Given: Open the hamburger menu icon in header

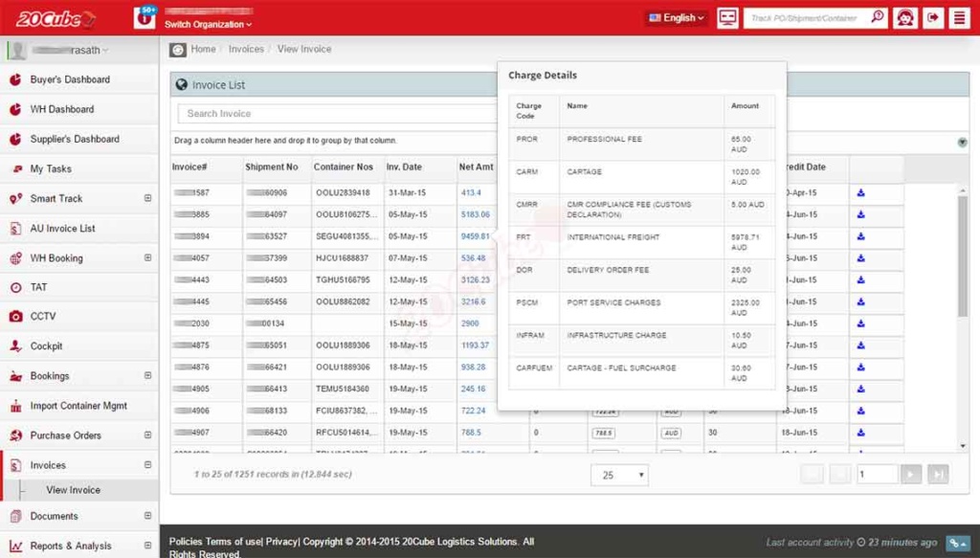Looking at the screenshot, I should coord(959,18).
